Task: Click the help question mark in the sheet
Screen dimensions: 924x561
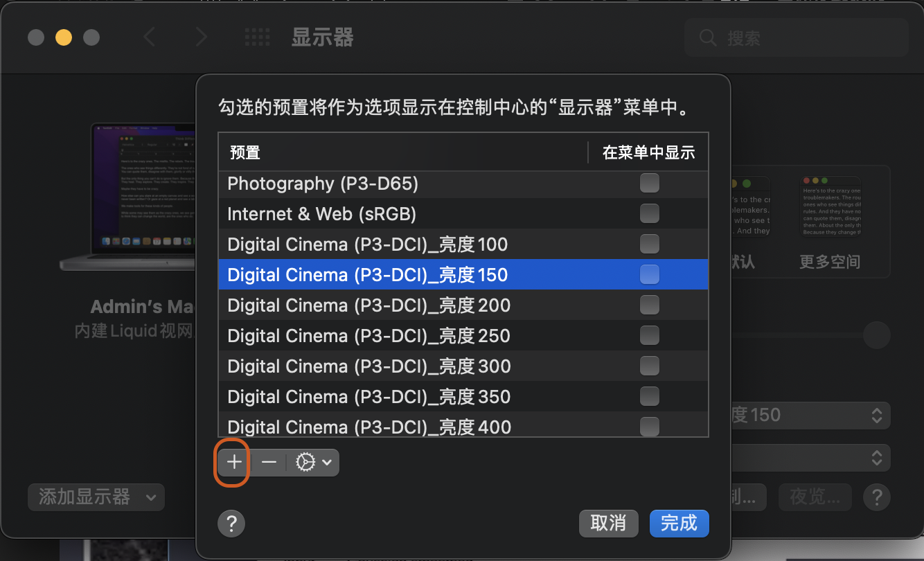Action: (231, 524)
